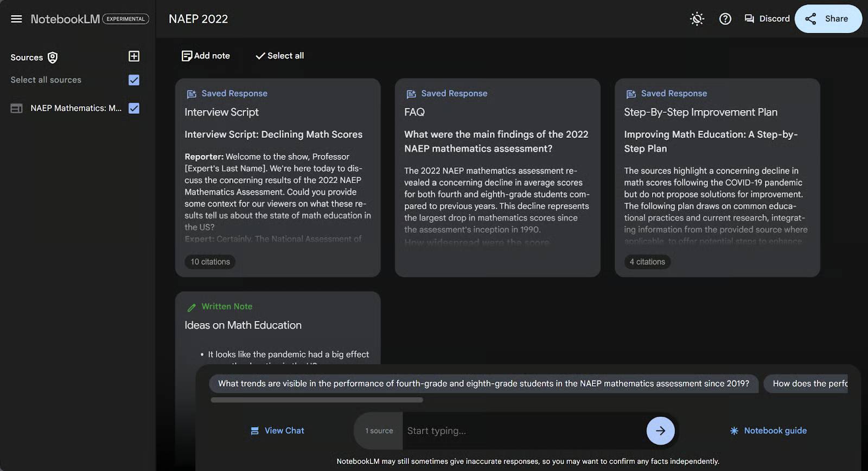This screenshot has height=471, width=868.
Task: Open the Step-By-Step Improvement Plan card
Action: click(x=717, y=178)
